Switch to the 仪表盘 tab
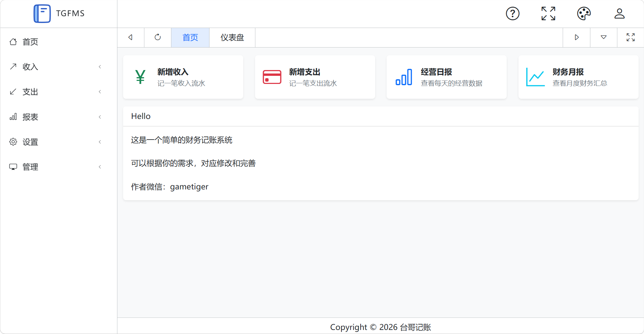This screenshot has height=334, width=644. (x=232, y=37)
